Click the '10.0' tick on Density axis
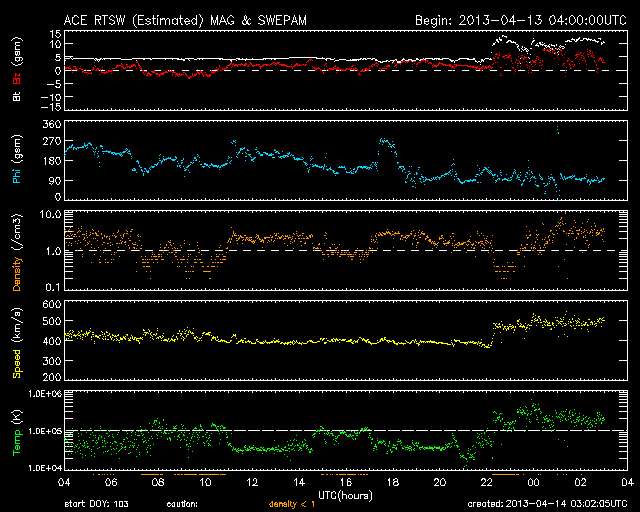The height and width of the screenshot is (512, 640). (x=51, y=214)
